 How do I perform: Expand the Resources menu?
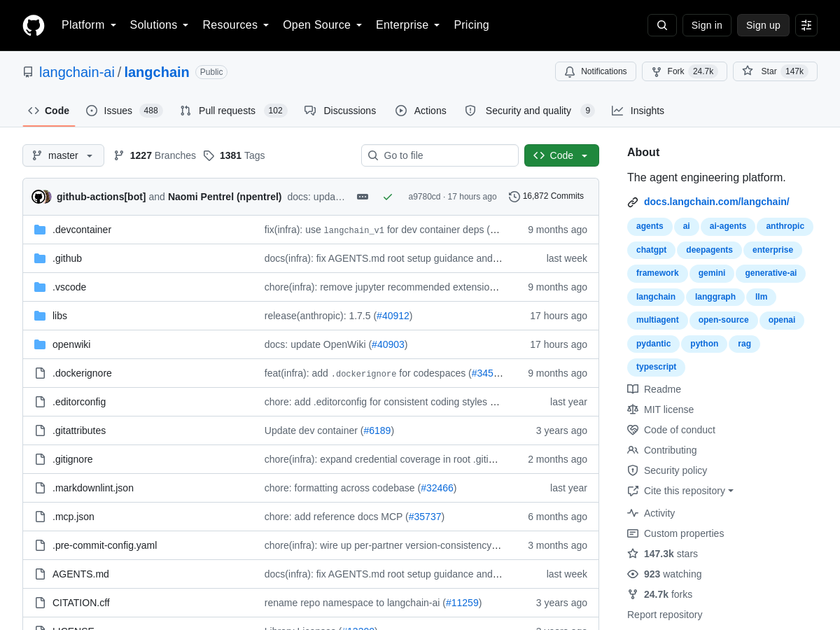[x=236, y=25]
